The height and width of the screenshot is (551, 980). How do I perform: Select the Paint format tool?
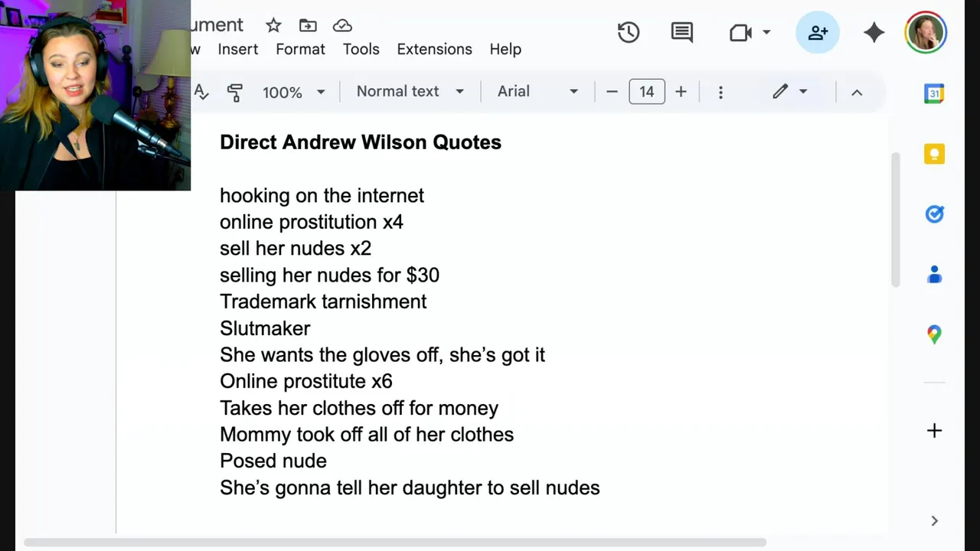coord(235,92)
